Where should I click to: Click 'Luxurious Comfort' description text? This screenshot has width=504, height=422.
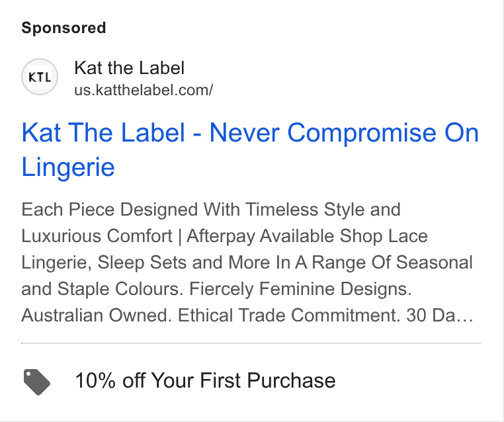97,236
